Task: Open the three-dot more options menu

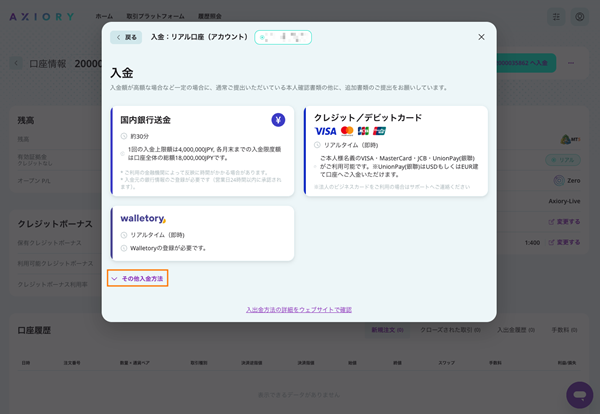Action: pos(571,63)
